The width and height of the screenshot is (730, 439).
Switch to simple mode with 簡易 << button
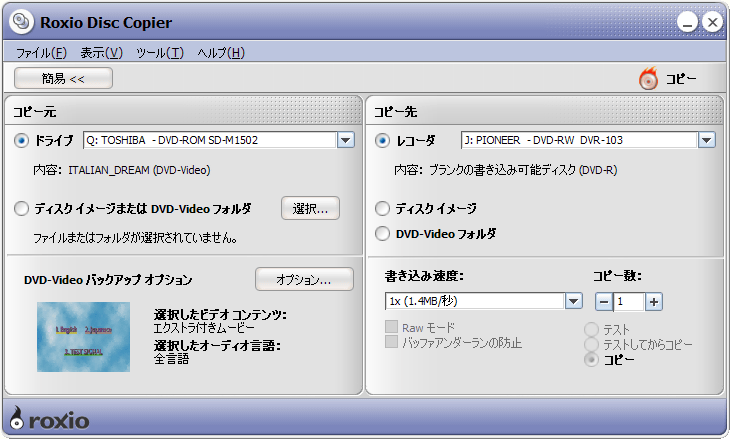point(63,78)
